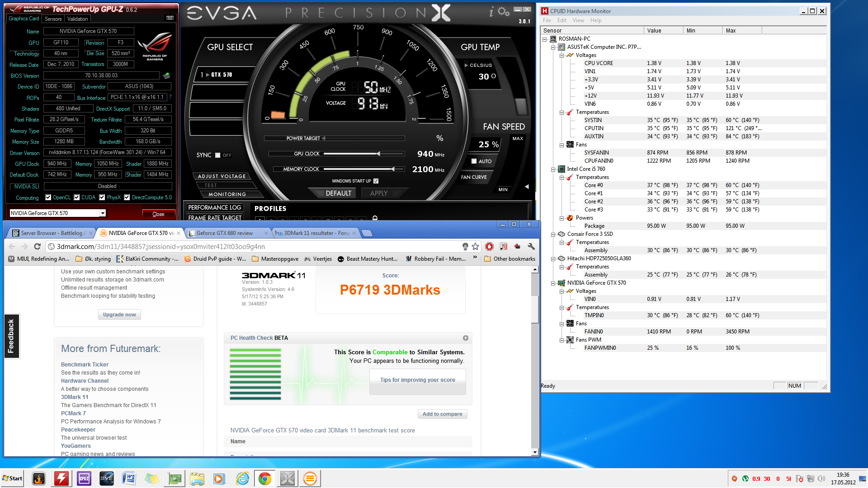Open Internet Explorer from the taskbar
This screenshot has height=488, width=868.
[242, 479]
